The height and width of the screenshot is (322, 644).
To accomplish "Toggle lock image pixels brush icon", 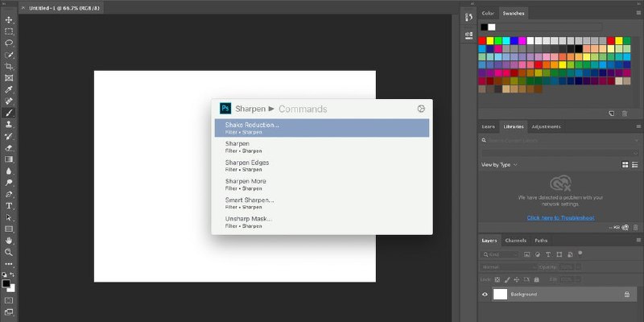I will [x=507, y=279].
